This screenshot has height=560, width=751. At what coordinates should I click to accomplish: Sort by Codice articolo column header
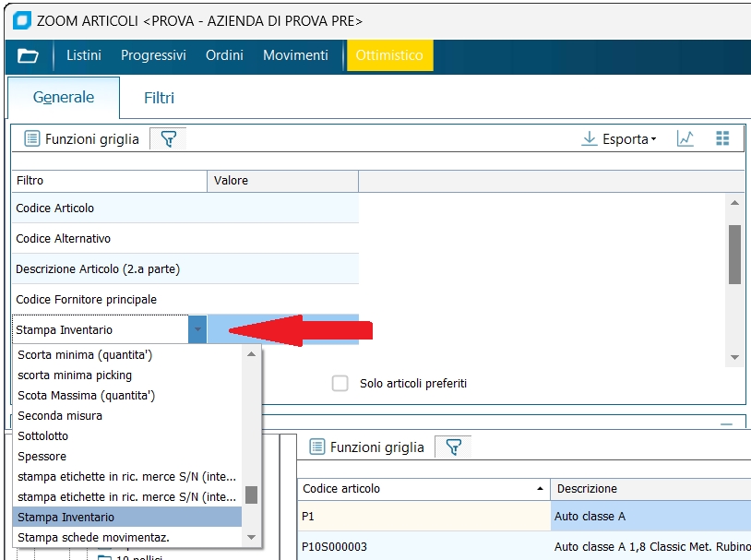(423, 489)
